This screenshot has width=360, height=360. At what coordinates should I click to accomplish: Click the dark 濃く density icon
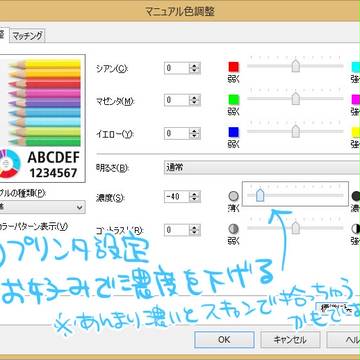pyautogui.click(x=356, y=196)
